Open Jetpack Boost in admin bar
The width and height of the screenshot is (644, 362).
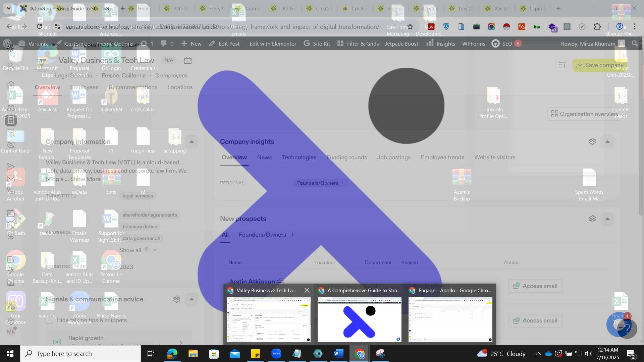click(401, 44)
